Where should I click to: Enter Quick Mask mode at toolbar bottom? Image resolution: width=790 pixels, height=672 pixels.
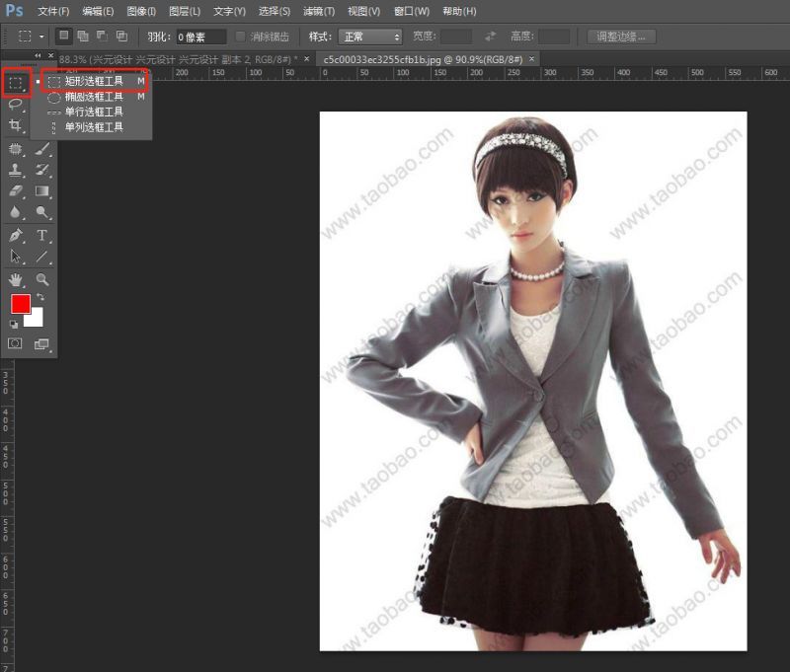pyautogui.click(x=15, y=342)
